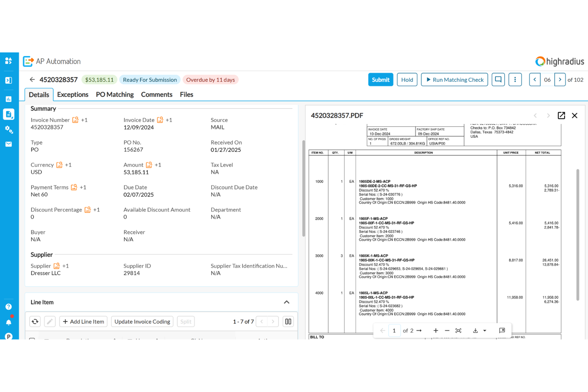The width and height of the screenshot is (588, 392).
Task: Switch to the Exceptions tab
Action: tap(73, 94)
